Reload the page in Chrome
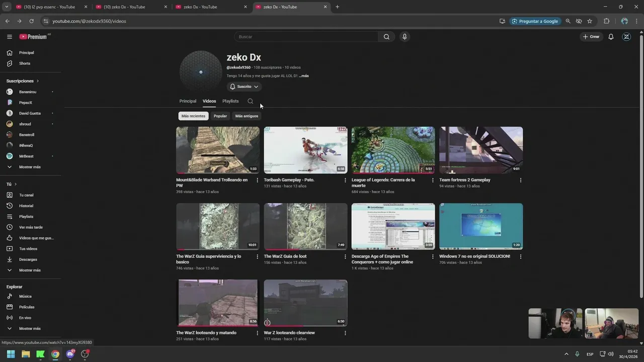The image size is (644, 362). [x=31, y=21]
